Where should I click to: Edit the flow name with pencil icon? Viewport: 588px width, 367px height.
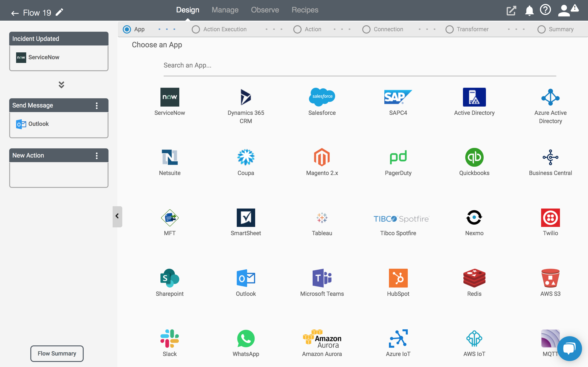[x=59, y=12]
